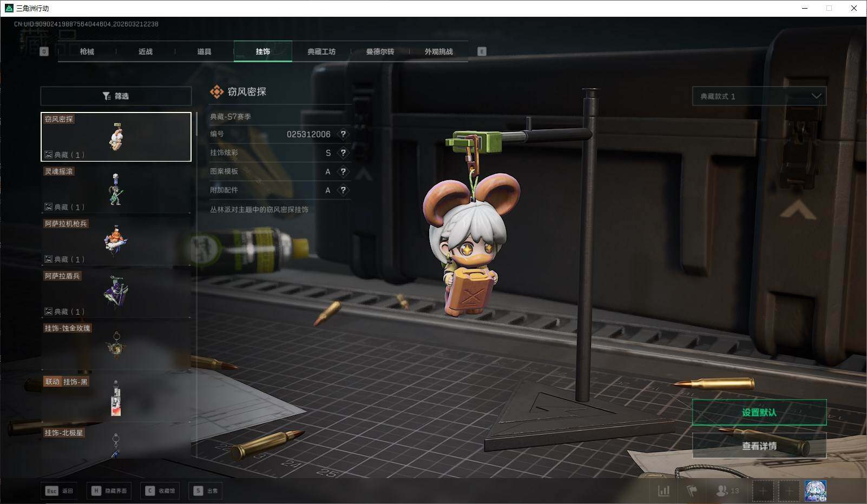
Task: Click the 查看详情 button
Action: pos(759,446)
